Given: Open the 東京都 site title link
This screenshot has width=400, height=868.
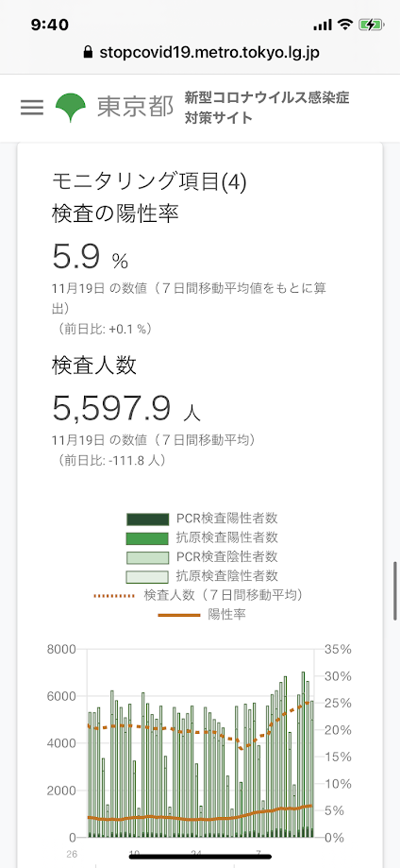Looking at the screenshot, I should click(x=136, y=108).
